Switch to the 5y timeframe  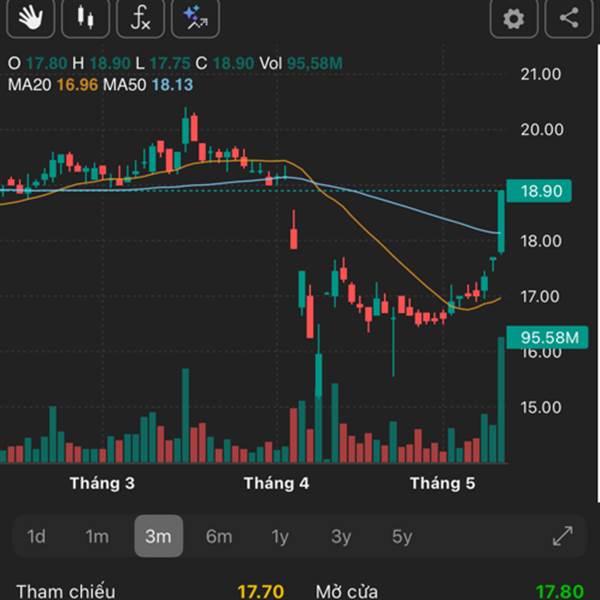point(402,536)
